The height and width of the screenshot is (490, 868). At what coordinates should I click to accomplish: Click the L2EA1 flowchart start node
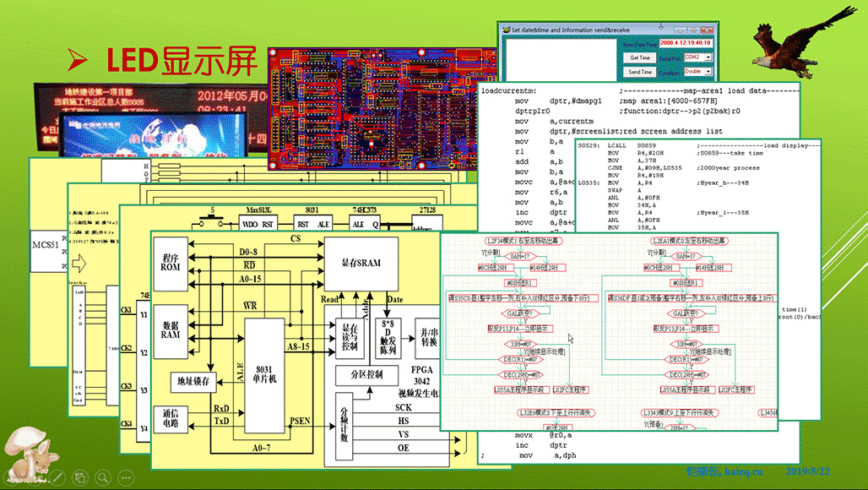pyautogui.click(x=689, y=242)
